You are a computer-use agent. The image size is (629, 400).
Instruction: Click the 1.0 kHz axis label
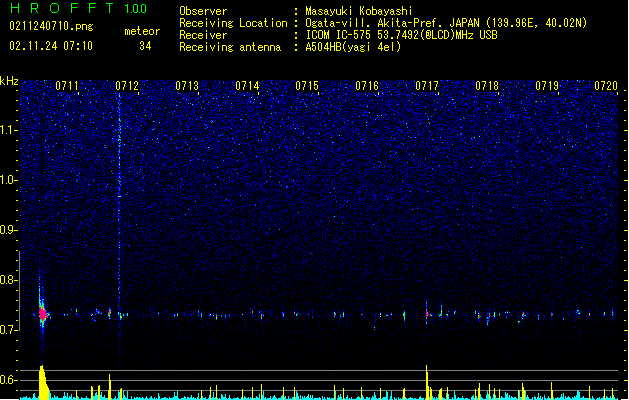[x=9, y=180]
